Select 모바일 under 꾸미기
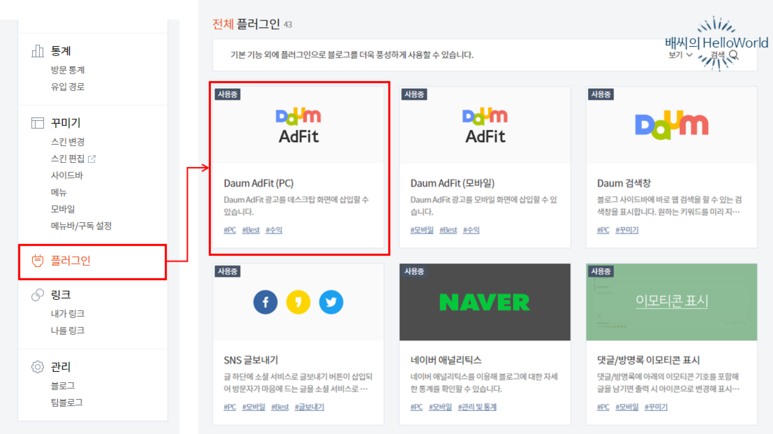 tap(63, 209)
